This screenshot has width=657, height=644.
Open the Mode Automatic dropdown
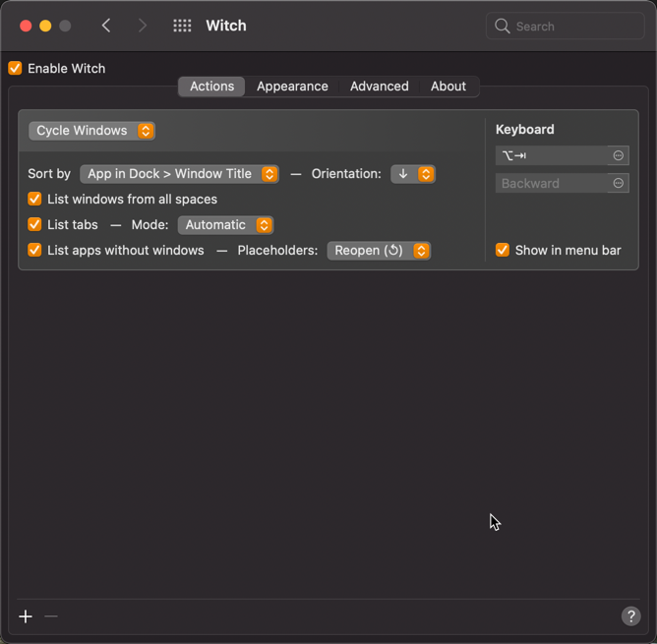coord(226,225)
